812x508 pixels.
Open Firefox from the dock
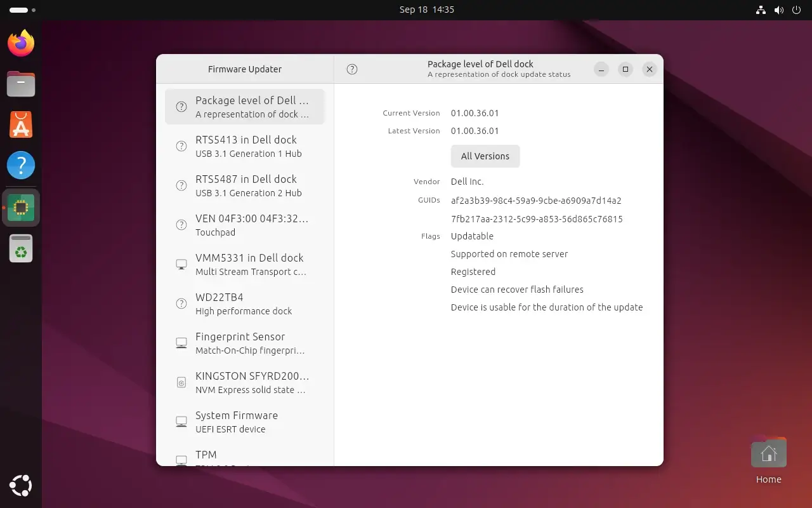coord(21,43)
